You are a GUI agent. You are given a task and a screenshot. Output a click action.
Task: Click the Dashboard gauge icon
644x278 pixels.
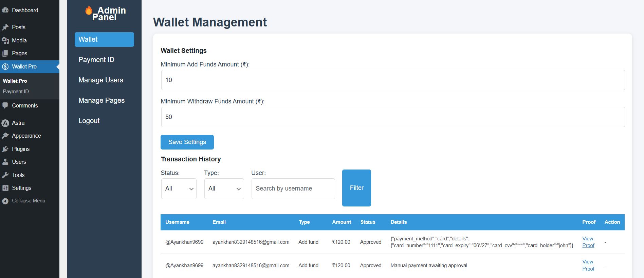click(x=5, y=10)
